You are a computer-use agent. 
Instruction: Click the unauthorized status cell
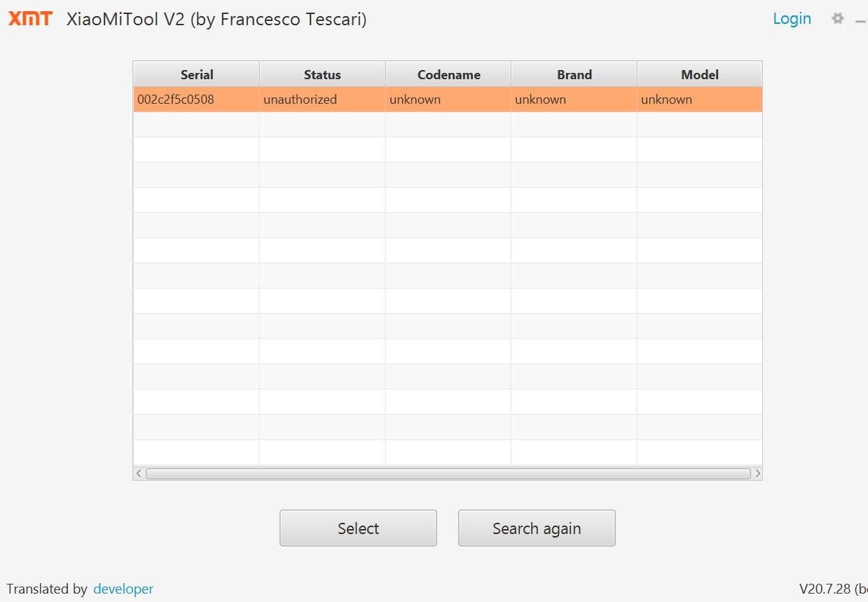tap(300, 100)
